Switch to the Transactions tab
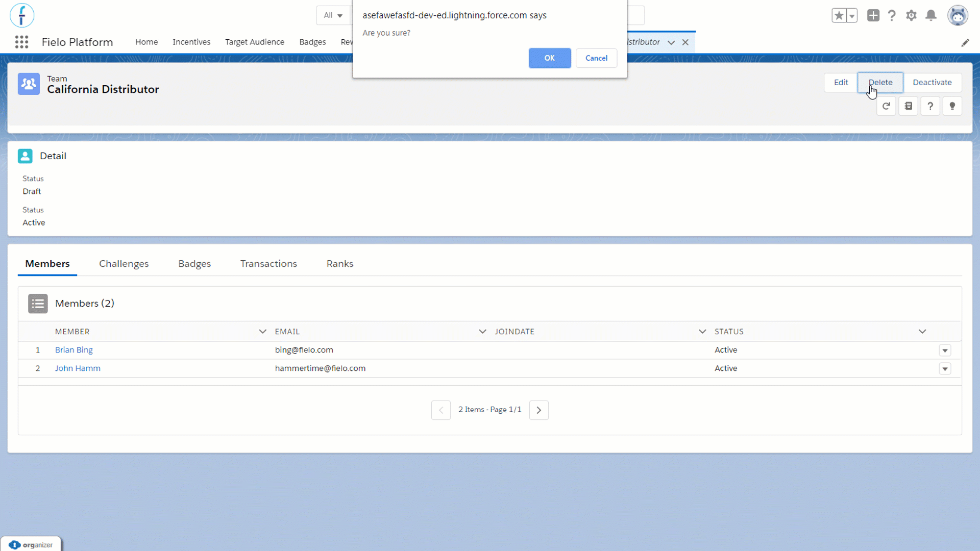980x551 pixels. 268,264
